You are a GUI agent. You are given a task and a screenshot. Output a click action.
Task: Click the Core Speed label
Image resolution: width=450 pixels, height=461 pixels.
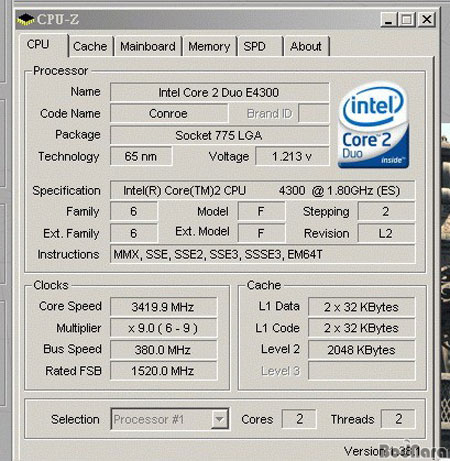click(70, 306)
